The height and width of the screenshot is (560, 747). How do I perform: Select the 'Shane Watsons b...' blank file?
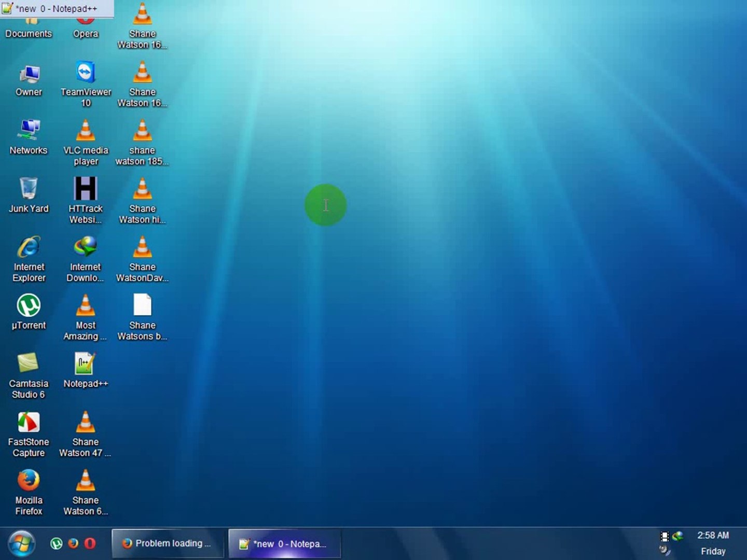(x=142, y=317)
